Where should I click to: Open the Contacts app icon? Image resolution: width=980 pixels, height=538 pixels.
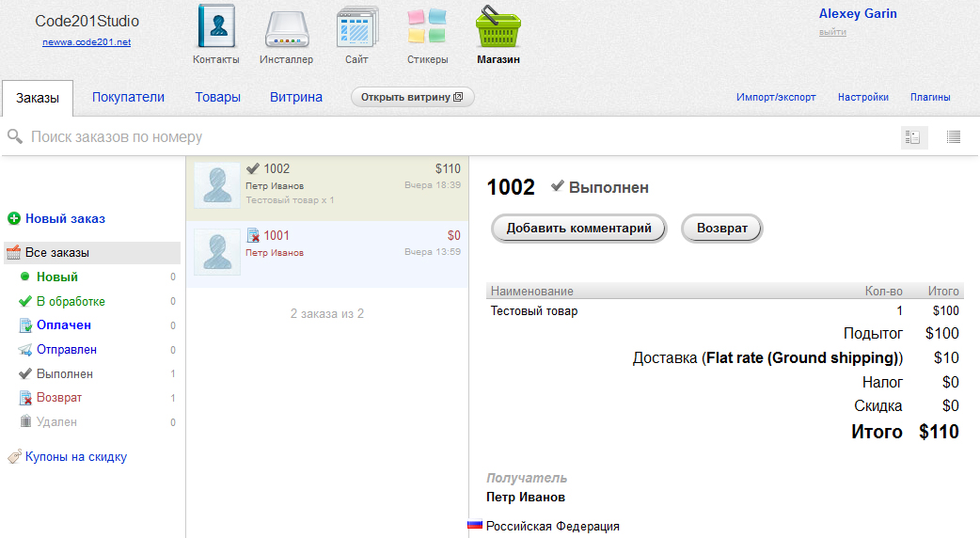[215, 27]
